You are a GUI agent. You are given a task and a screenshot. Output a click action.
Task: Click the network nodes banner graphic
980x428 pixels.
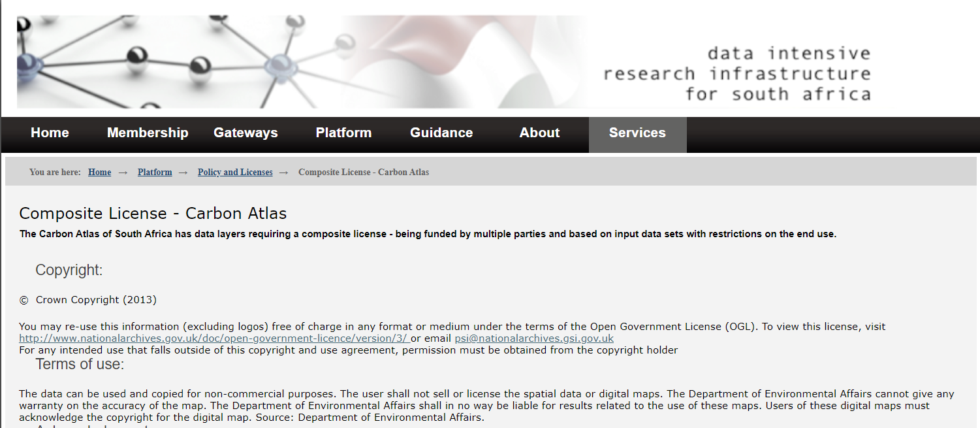pyautogui.click(x=196, y=62)
